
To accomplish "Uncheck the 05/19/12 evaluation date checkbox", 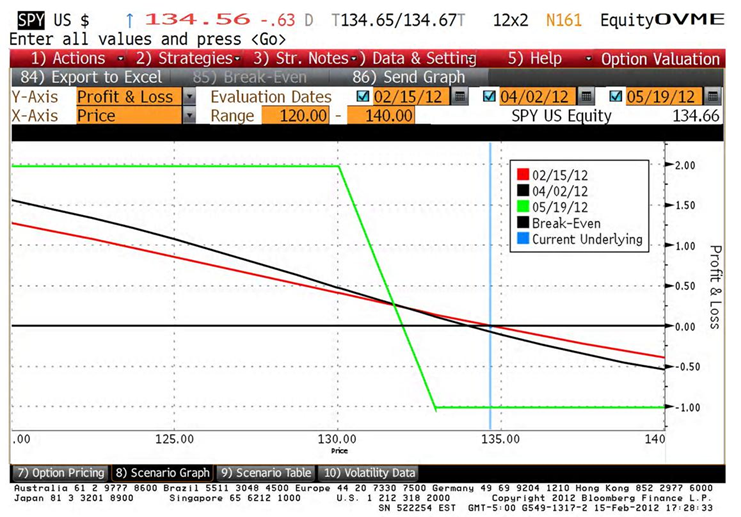I will (x=615, y=96).
